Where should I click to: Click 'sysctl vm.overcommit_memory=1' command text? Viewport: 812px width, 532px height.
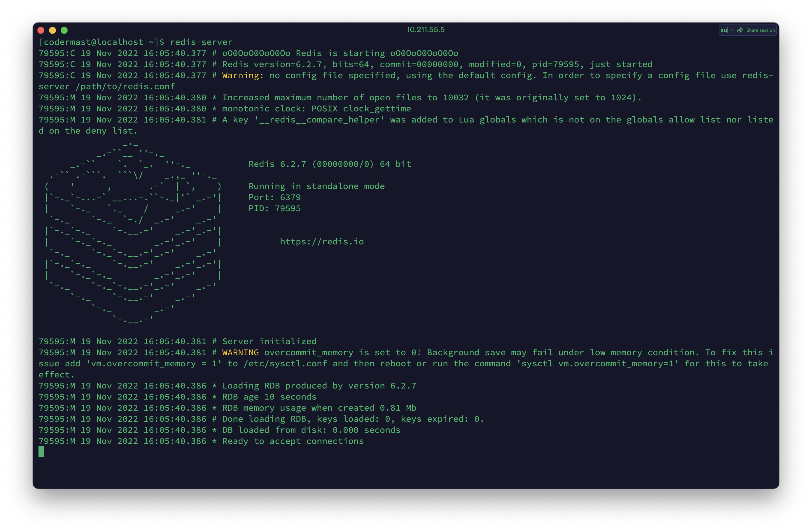coord(597,363)
